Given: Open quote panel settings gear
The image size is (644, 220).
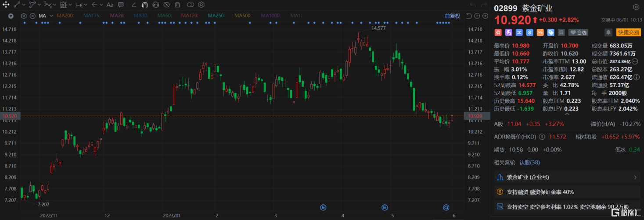Looking at the screenshot, I should pyautogui.click(x=636, y=7).
